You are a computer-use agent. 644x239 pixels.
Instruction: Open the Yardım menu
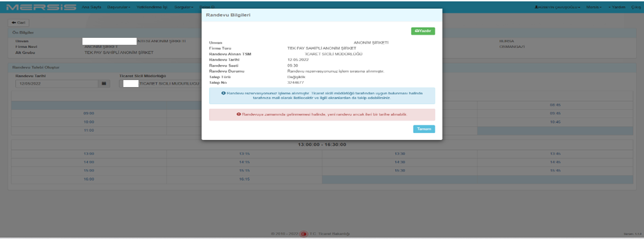617,8
